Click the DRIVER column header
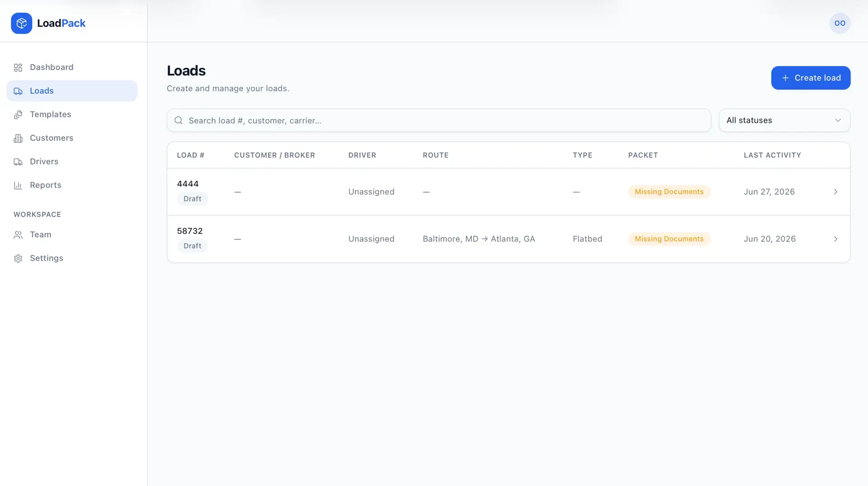Viewport: 868px width, 486px height. (x=362, y=155)
